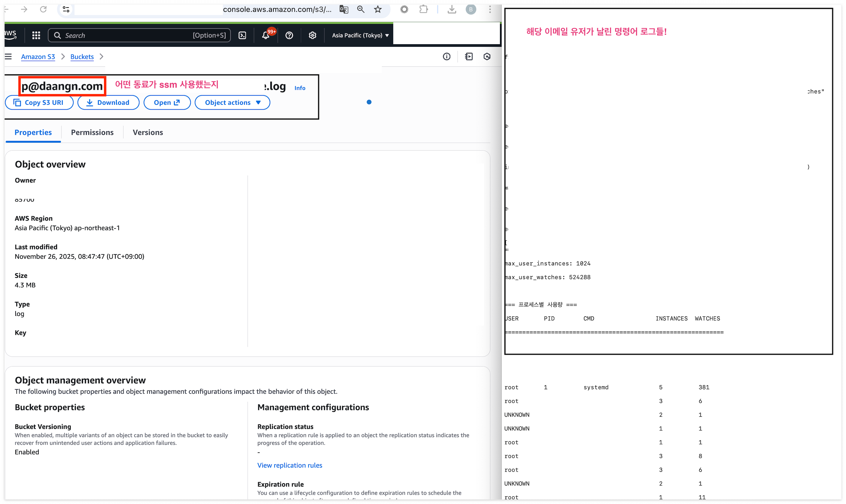The image size is (846, 504).
Task: Open CloudShell terminal icon
Action: pos(242,35)
